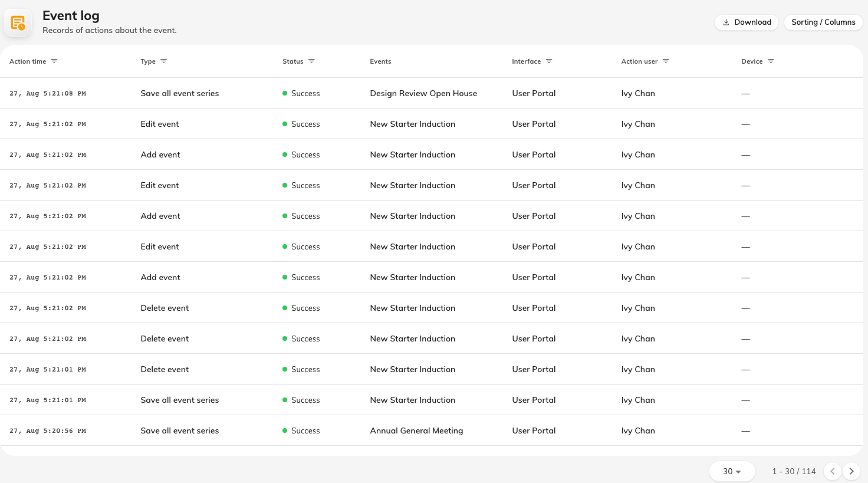Click the Type column header text
This screenshot has width=868, height=483.
tap(148, 61)
